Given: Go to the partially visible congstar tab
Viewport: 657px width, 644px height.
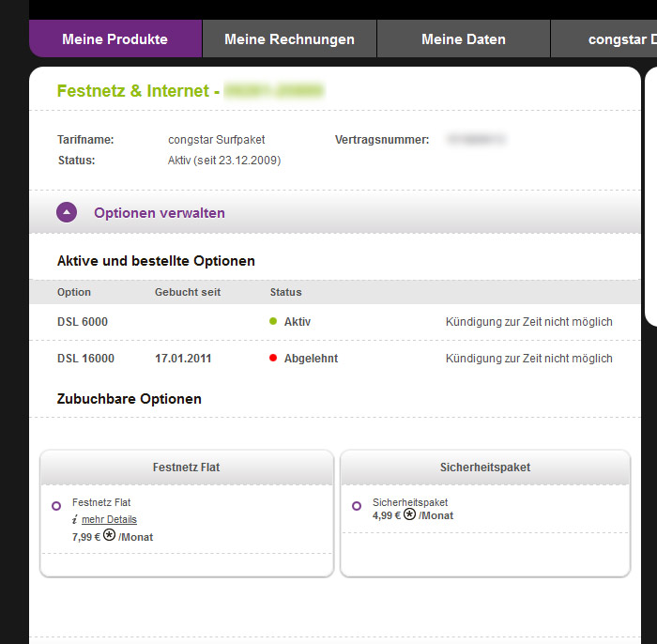Looking at the screenshot, I should [x=619, y=39].
